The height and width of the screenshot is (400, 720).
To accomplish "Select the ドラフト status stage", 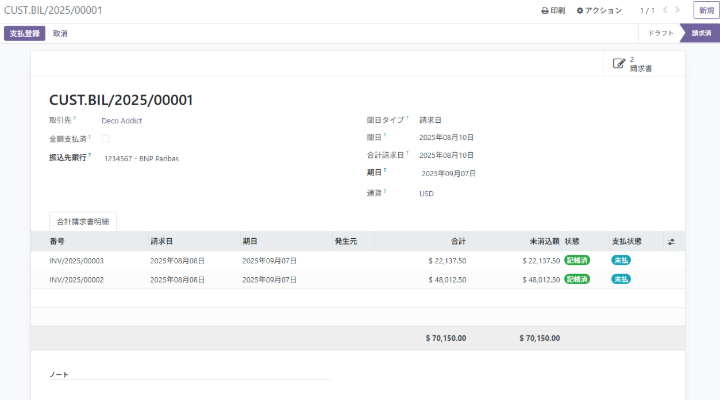I will [x=660, y=33].
